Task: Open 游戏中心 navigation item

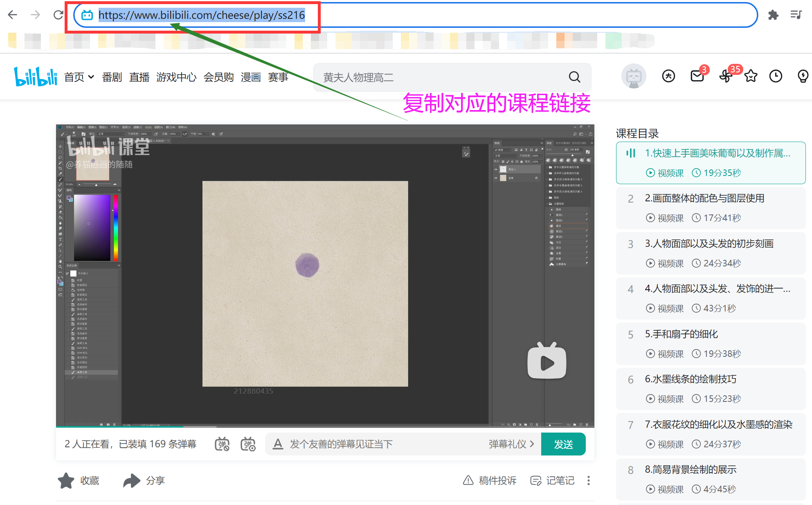Action: (176, 77)
